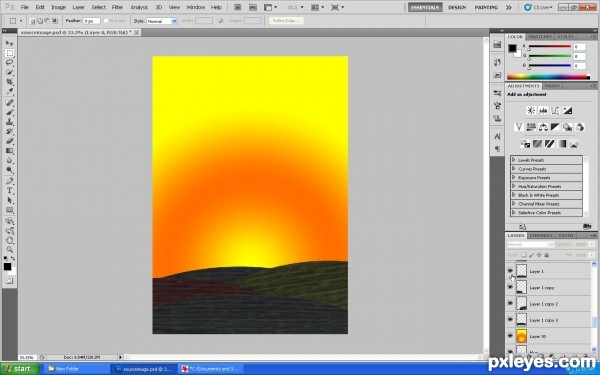Image resolution: width=600 pixels, height=375 pixels.
Task: Select the Quick Selection tool
Action: coord(10,72)
